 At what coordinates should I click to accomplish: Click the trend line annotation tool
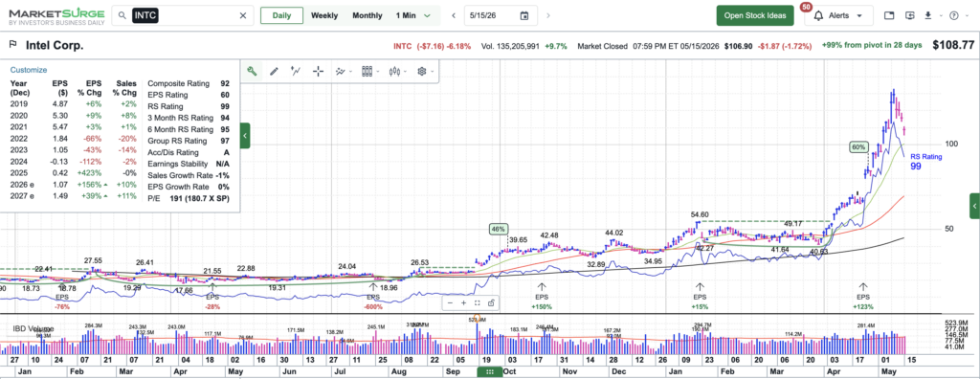tap(296, 71)
